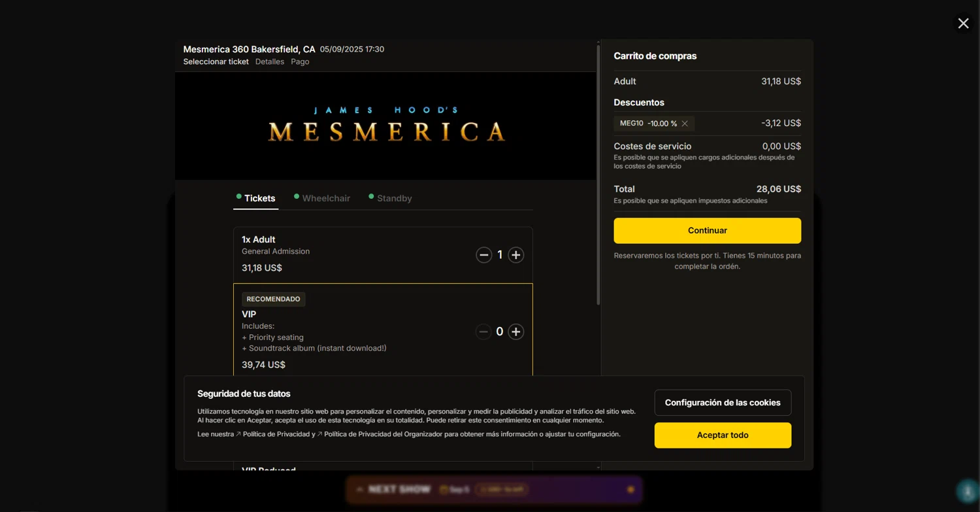
Task: Click the Continuar button
Action: click(707, 231)
